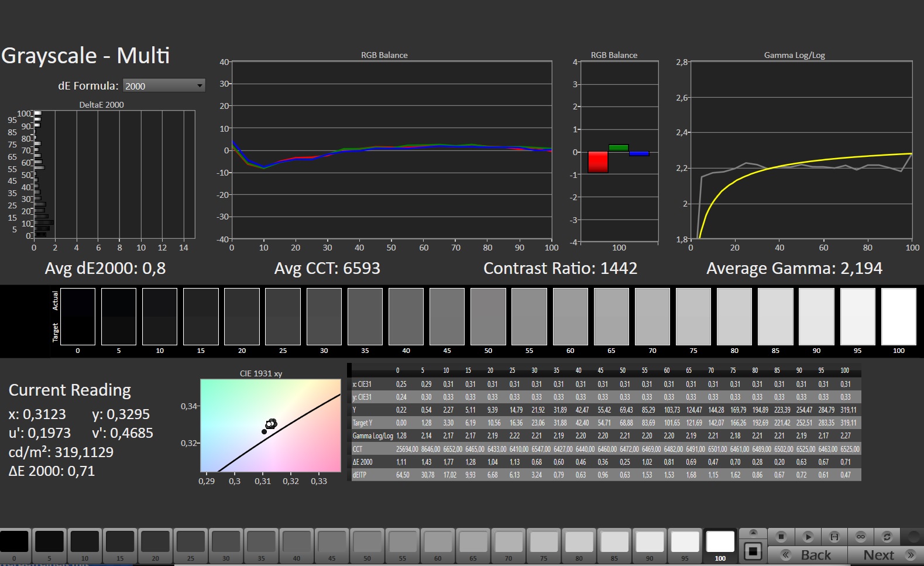Click the Y value 319,11 in the table
Screen dimensions: 924x566
848,410
